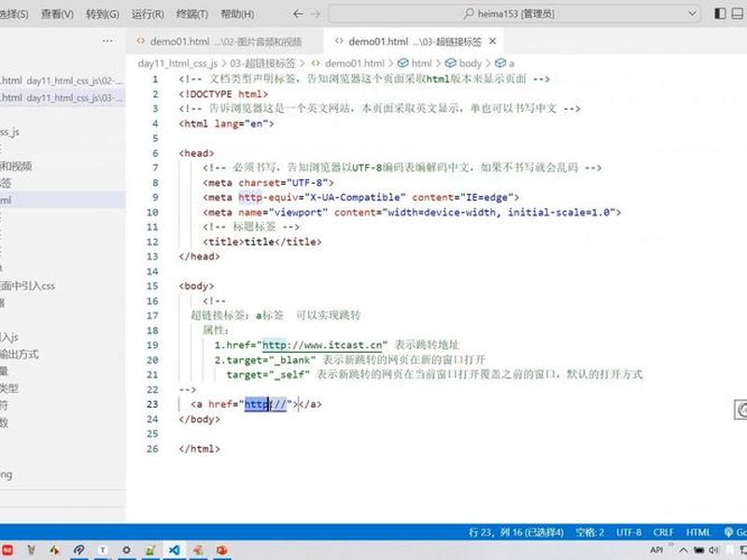The height and width of the screenshot is (560, 747).
Task: Click the selected http text on line 23
Action: [257, 404]
